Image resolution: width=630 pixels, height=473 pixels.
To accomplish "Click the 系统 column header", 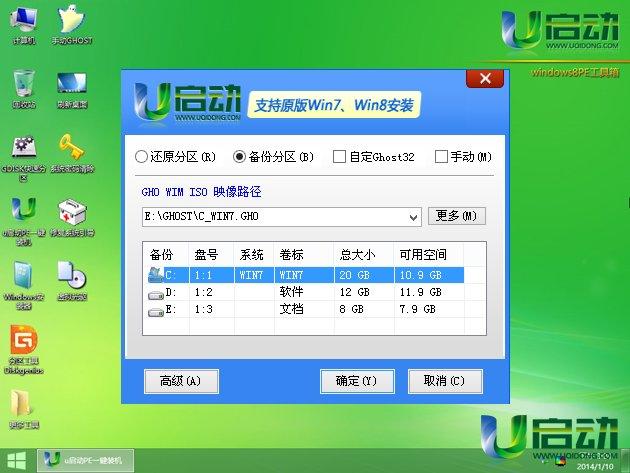I will pyautogui.click(x=254, y=254).
